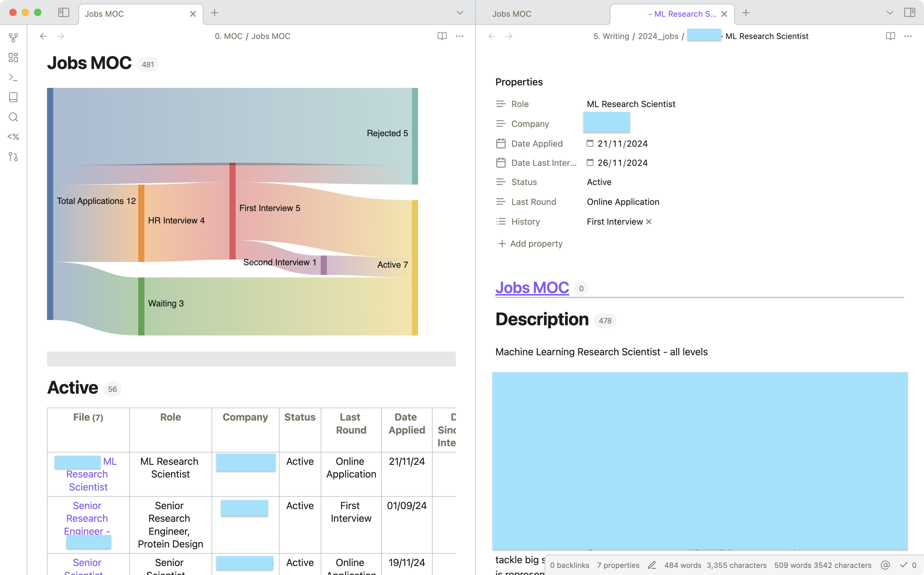Sort table by File column header
The image size is (924, 575).
(x=88, y=417)
